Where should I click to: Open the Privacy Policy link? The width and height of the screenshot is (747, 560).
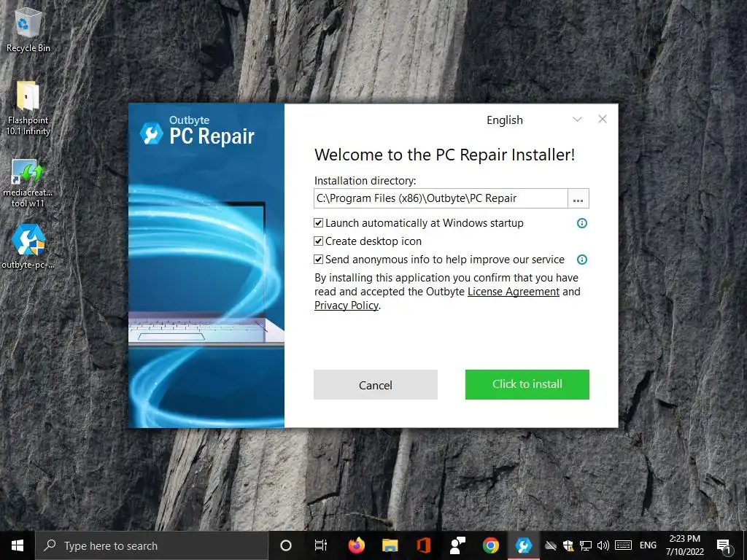pos(347,306)
